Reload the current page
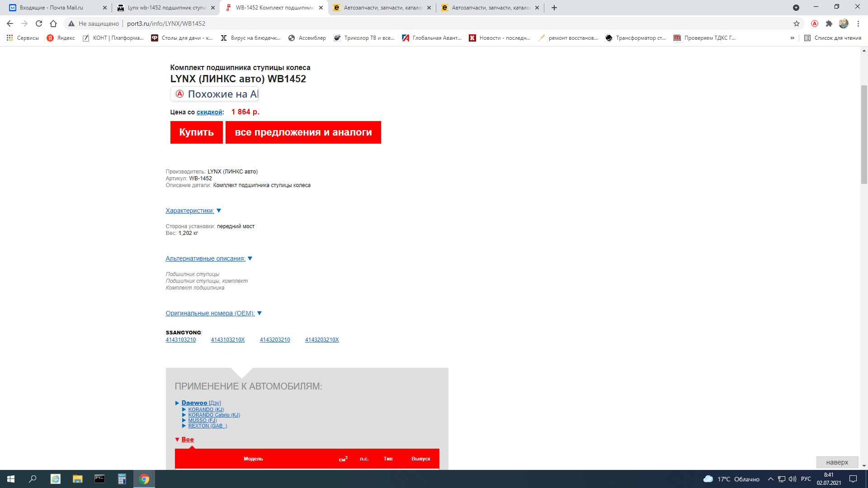This screenshot has width=868, height=488. point(39,23)
